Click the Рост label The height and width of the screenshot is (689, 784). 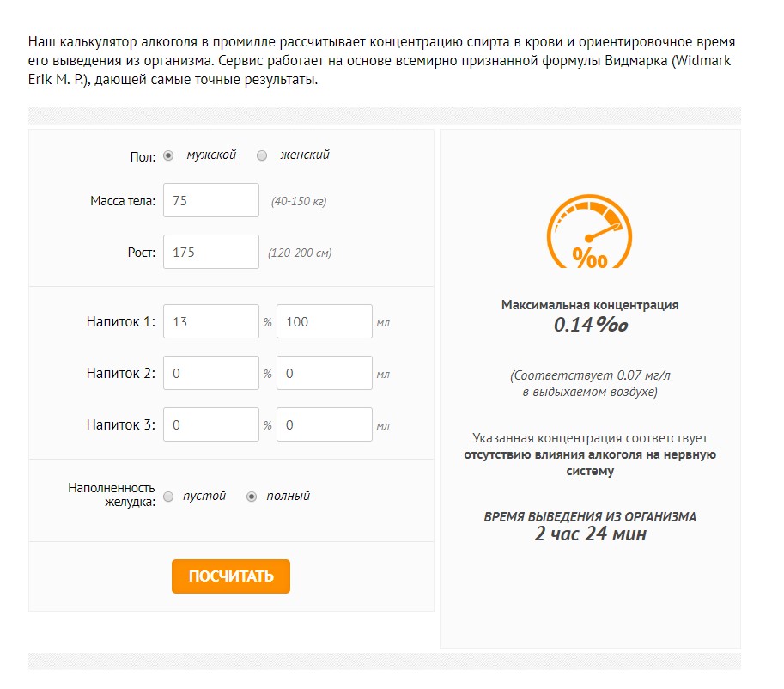click(x=142, y=253)
